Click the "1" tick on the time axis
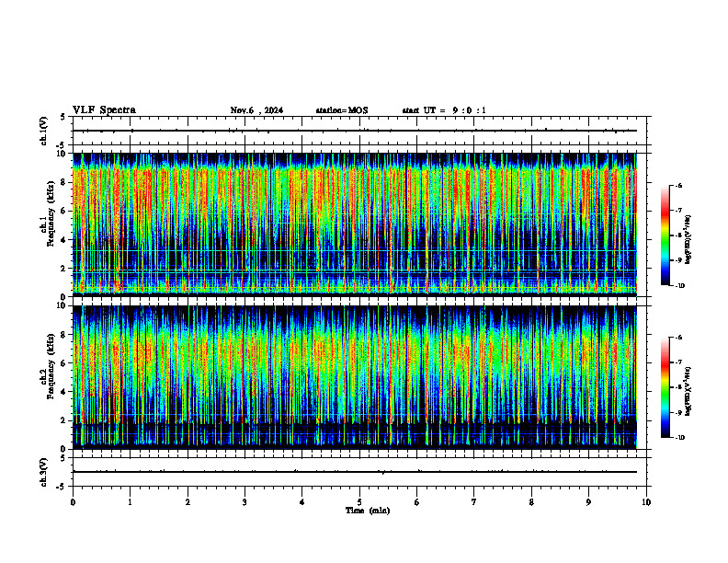 click(130, 502)
